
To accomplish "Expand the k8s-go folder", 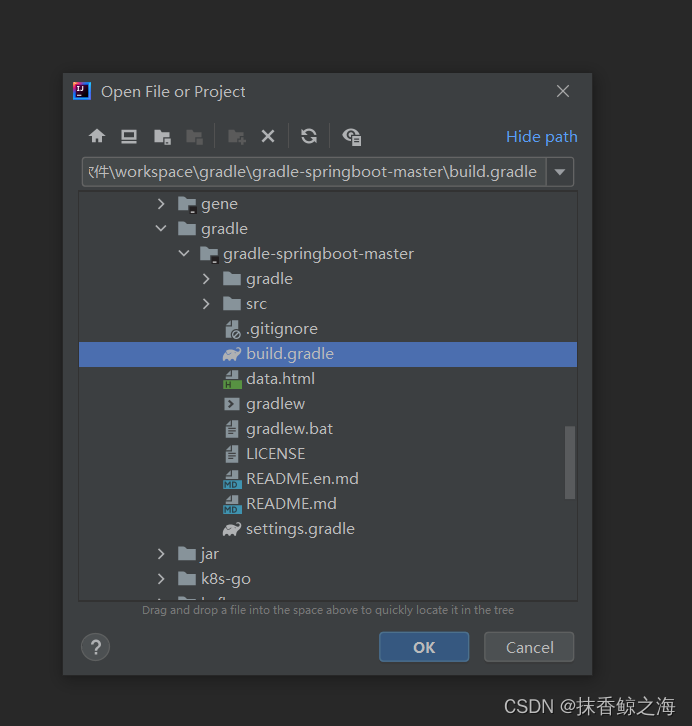I will coord(161,579).
